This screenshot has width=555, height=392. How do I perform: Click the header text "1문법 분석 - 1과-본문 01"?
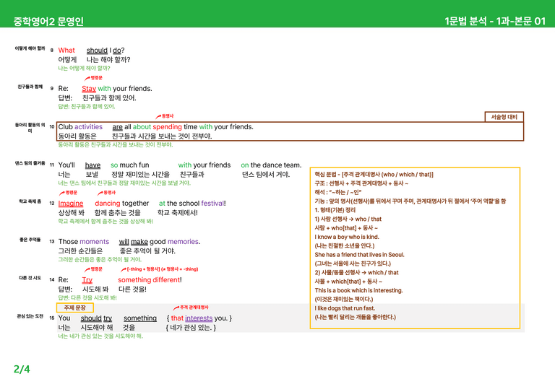495,21
